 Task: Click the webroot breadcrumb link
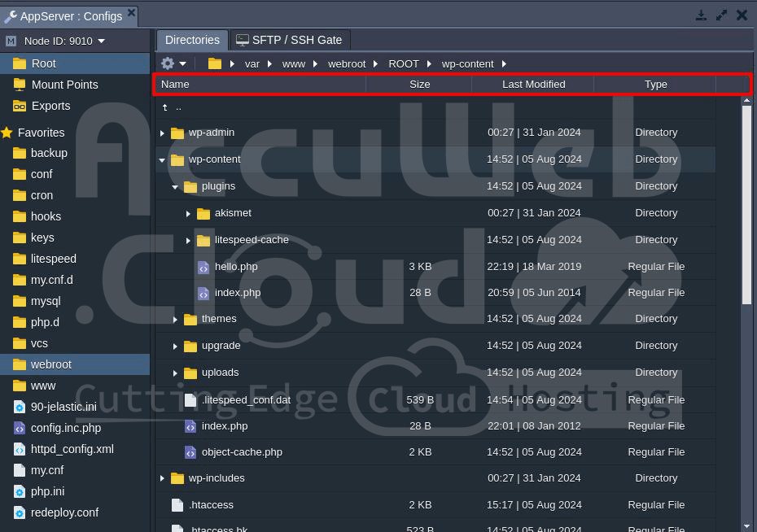tap(347, 63)
